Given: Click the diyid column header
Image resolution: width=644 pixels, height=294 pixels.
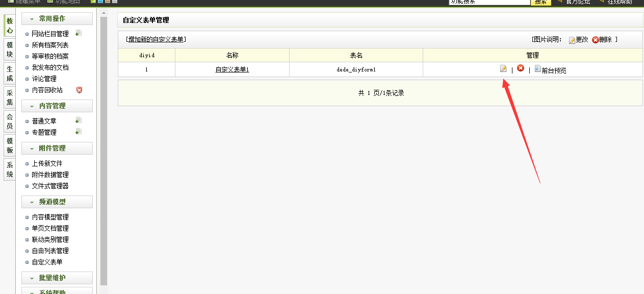Looking at the screenshot, I should tap(147, 55).
